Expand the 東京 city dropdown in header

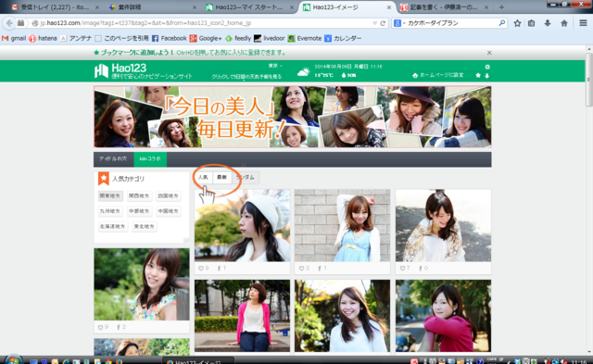(x=275, y=66)
